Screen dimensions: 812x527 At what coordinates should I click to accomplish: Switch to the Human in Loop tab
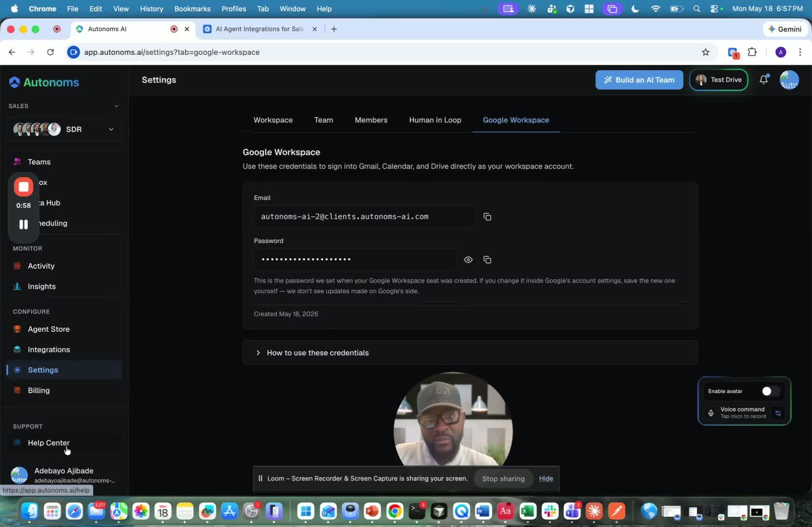[435, 120]
